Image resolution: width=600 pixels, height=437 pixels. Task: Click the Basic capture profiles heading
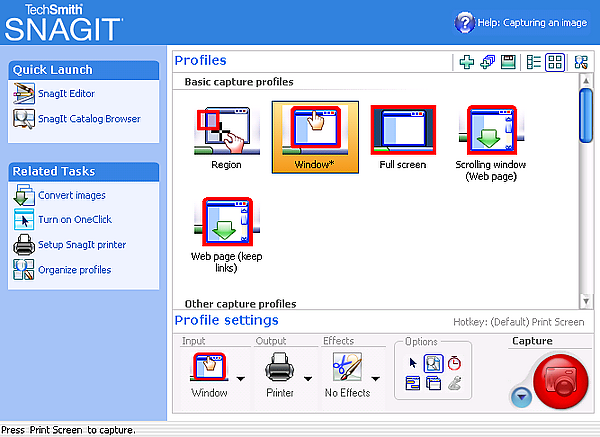coord(239,82)
